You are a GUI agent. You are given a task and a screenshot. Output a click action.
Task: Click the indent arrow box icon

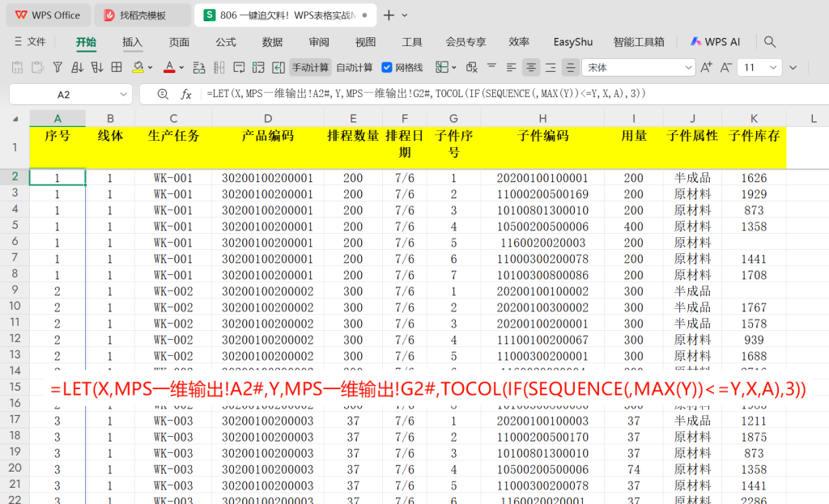[278, 68]
